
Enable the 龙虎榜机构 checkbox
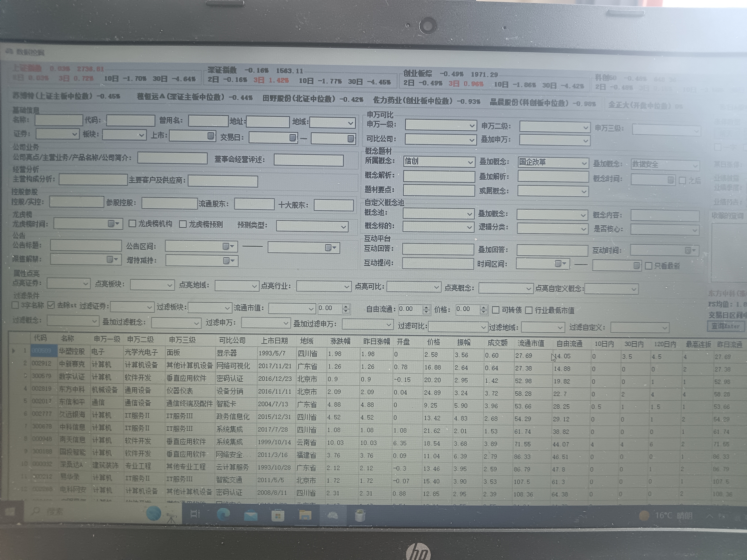[132, 223]
